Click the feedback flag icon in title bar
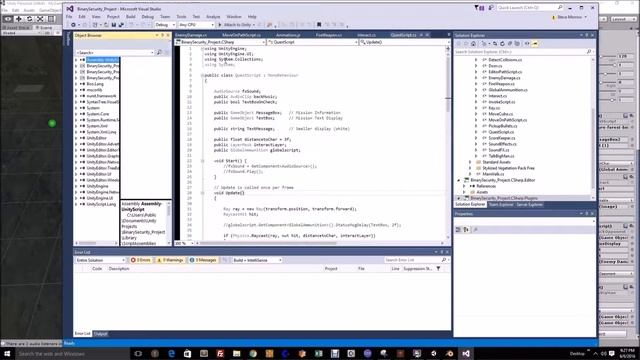Image resolution: width=640 pixels, height=360 pixels. 491,8
